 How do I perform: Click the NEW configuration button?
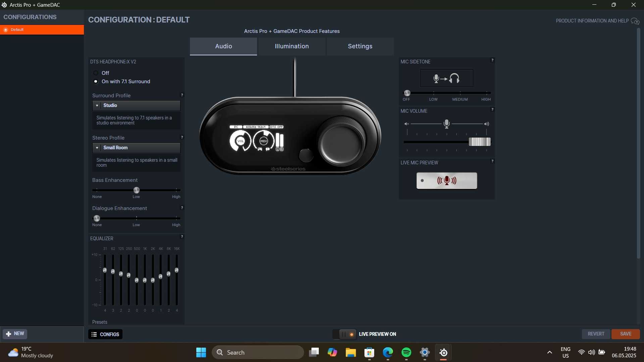(15, 334)
